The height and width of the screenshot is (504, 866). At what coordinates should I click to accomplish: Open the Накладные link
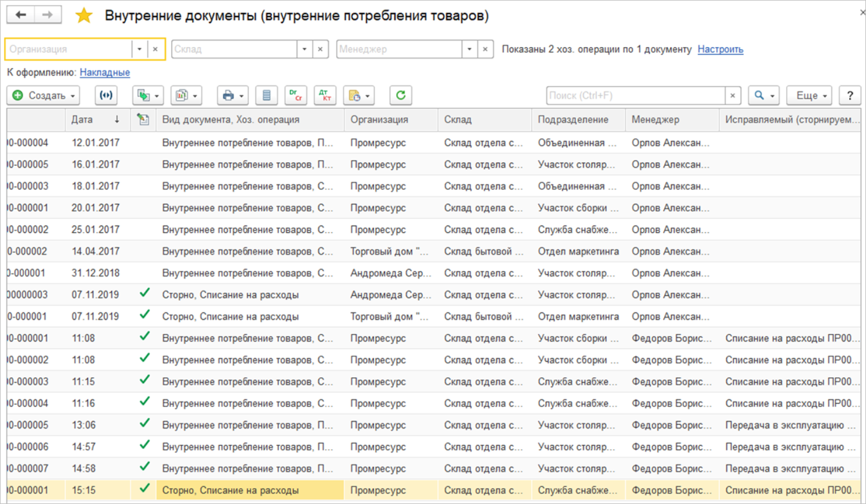point(105,72)
